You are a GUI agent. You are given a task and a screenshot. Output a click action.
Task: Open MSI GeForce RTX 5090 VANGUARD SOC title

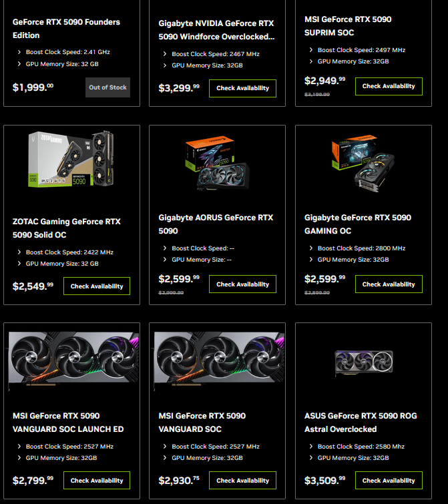click(202, 423)
